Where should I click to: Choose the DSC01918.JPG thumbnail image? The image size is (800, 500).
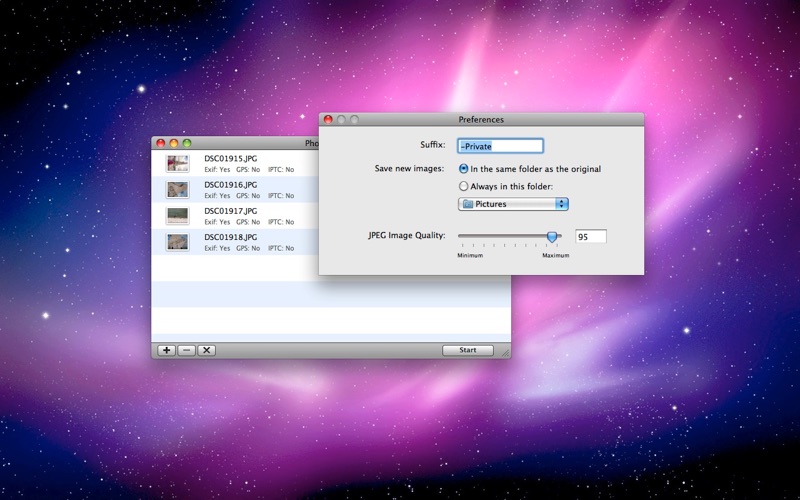[x=178, y=241]
